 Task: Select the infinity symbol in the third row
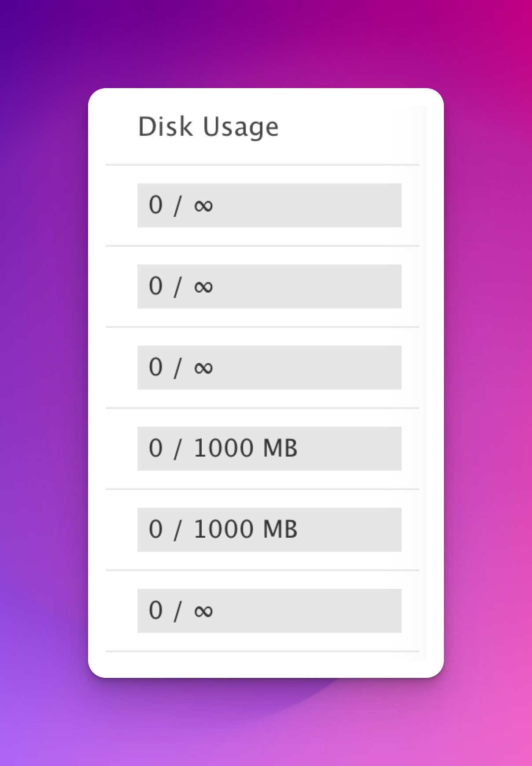click(203, 368)
